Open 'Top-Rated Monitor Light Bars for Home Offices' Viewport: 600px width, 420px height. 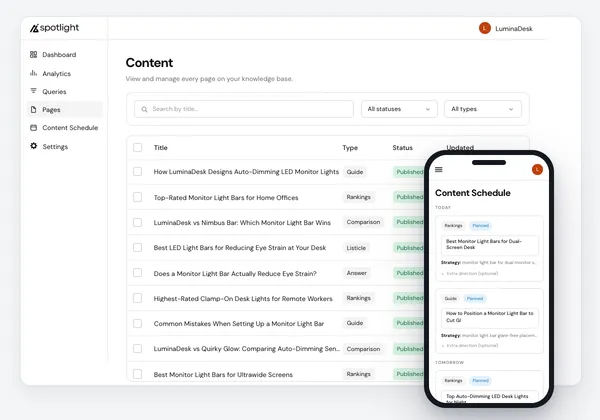226,197
